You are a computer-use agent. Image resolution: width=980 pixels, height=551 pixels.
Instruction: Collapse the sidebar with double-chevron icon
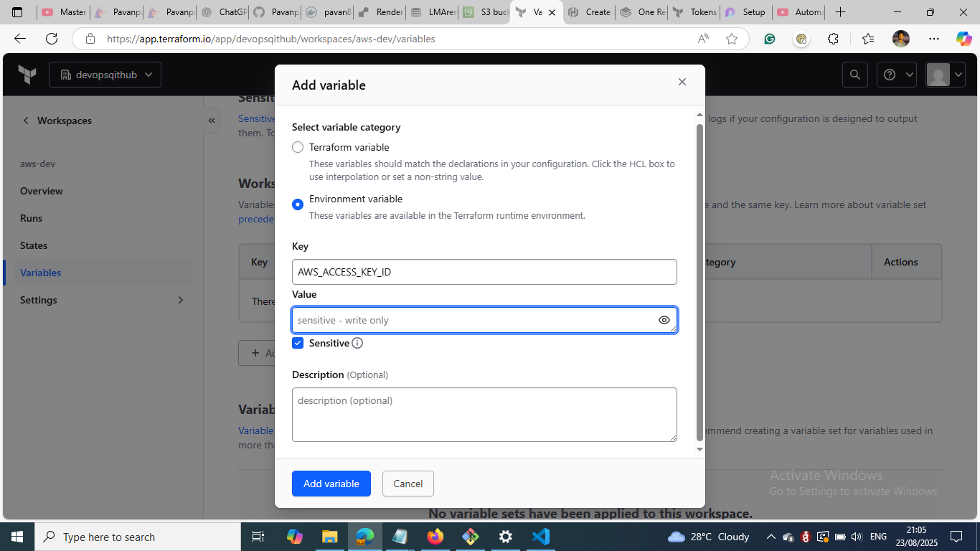pyautogui.click(x=212, y=121)
